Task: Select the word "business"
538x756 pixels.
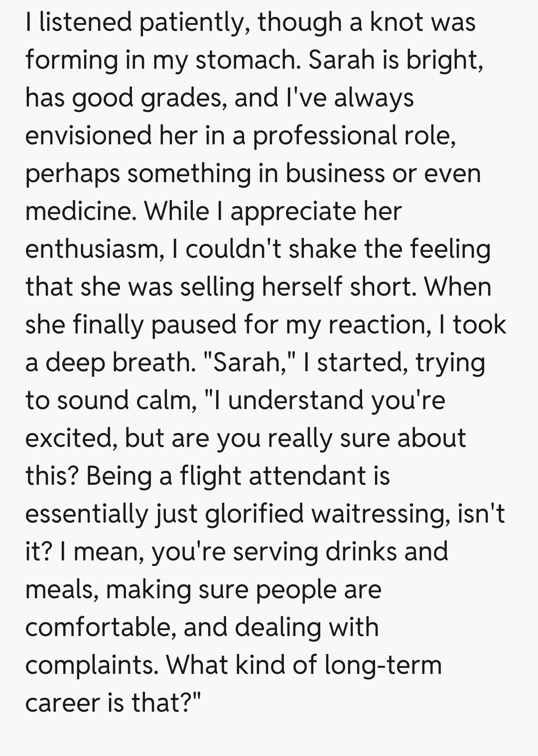Action: click(334, 174)
